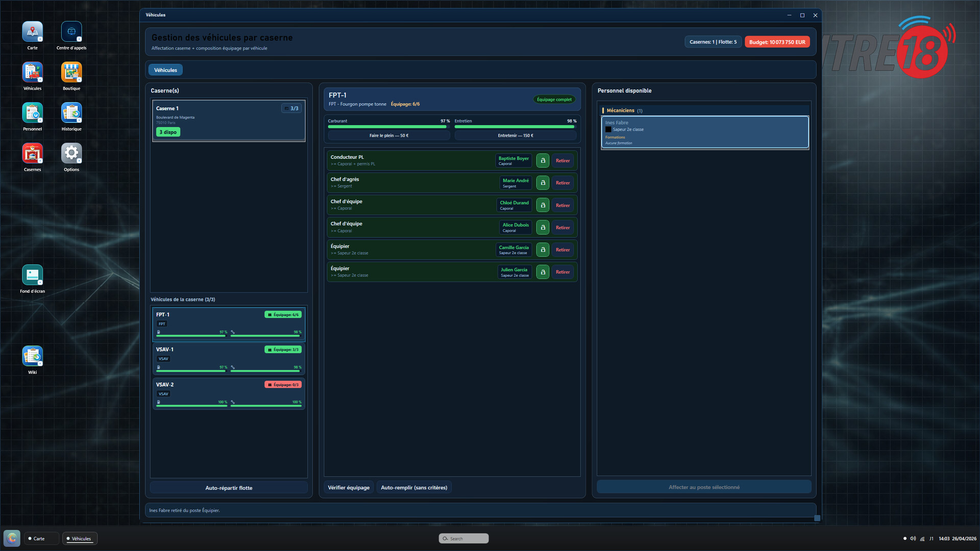This screenshot has width=980, height=551.
Task: Switch to Carte in the taskbar
Action: click(41, 539)
